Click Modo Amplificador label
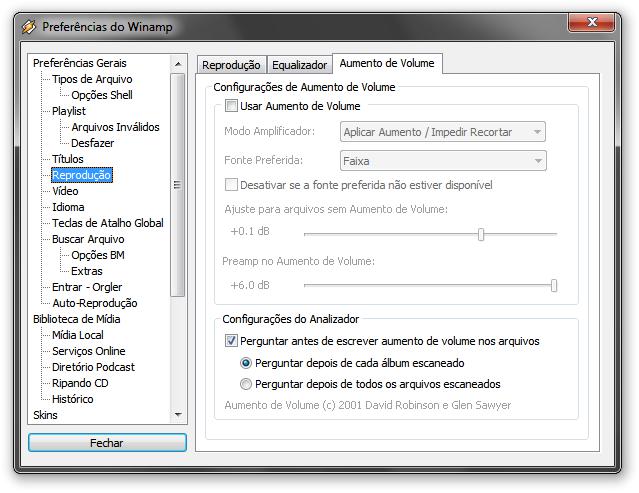The height and width of the screenshot is (493, 639). [269, 131]
